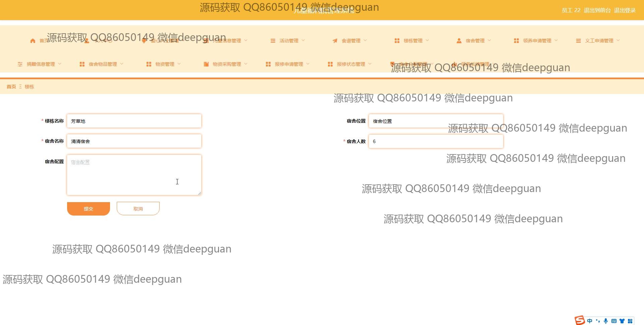Image resolution: width=644 pixels, height=325 pixels.
Task: Click the paper plane icon for 食谱管理
Action: pos(335,41)
